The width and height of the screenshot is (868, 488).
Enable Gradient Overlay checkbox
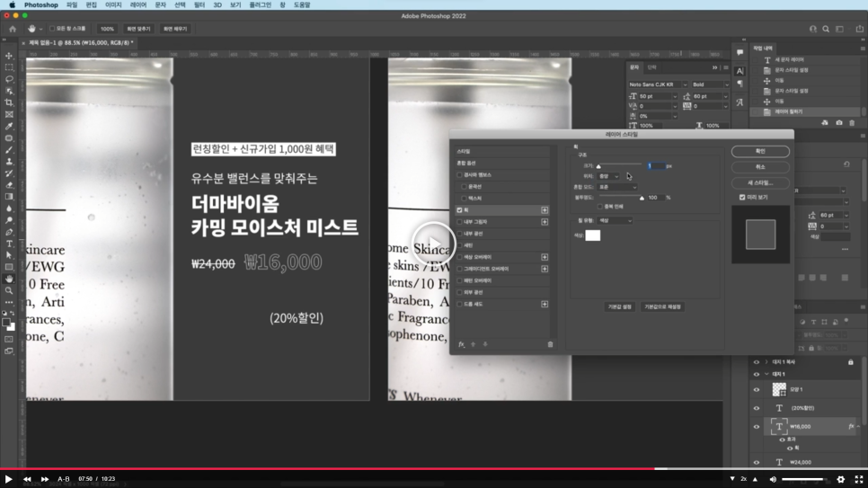click(459, 269)
